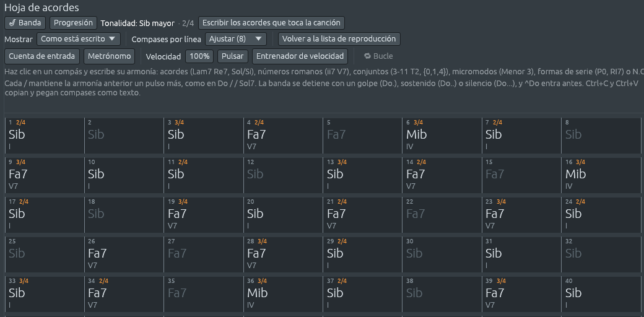This screenshot has height=317, width=644.
Task: Open the Mostrar dropdown 'Como está escrito'
Action: click(79, 39)
